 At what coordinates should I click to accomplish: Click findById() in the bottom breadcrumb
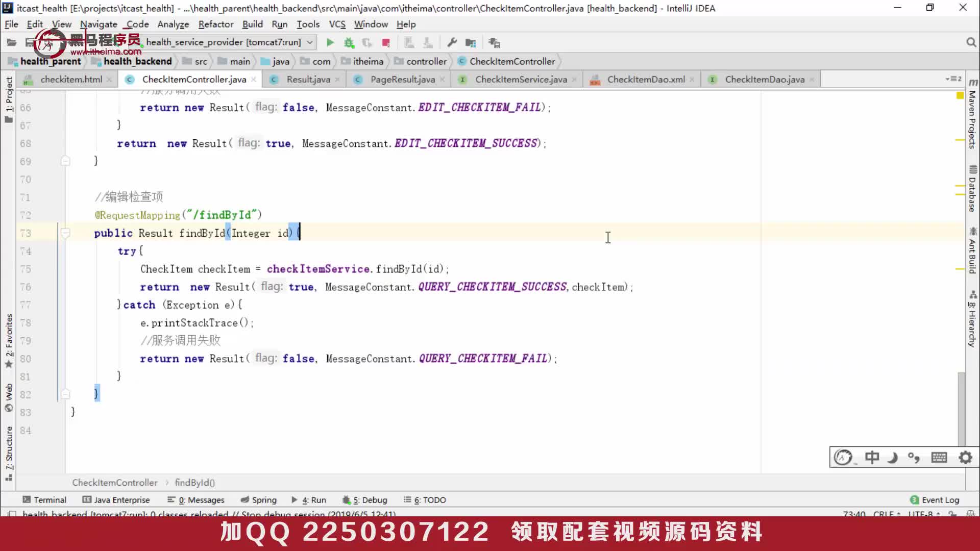click(195, 483)
